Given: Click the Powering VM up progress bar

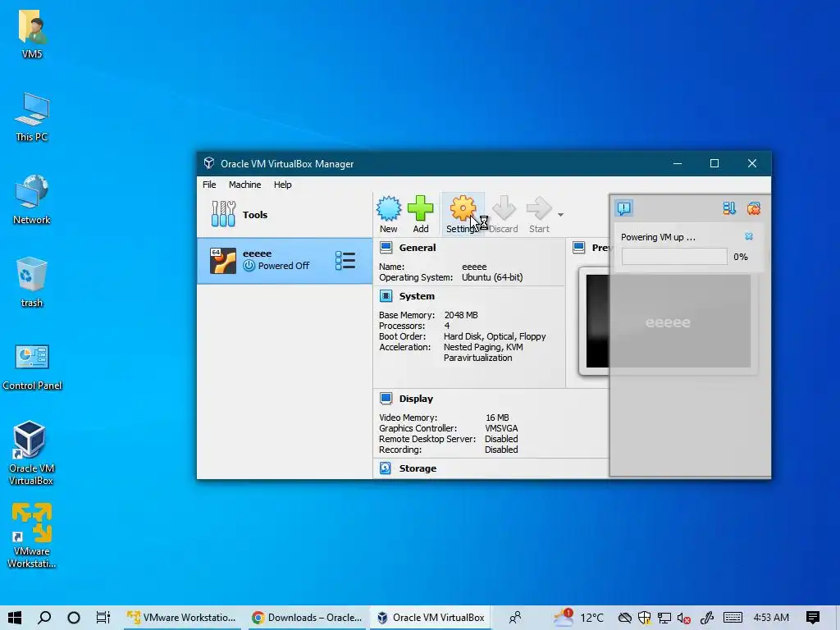Looking at the screenshot, I should coord(674,257).
